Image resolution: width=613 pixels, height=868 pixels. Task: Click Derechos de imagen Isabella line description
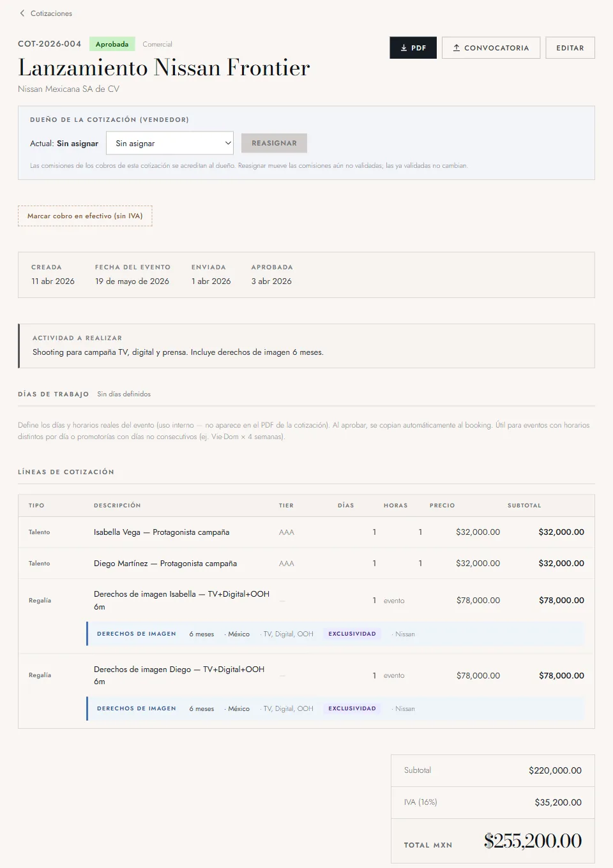point(181,600)
